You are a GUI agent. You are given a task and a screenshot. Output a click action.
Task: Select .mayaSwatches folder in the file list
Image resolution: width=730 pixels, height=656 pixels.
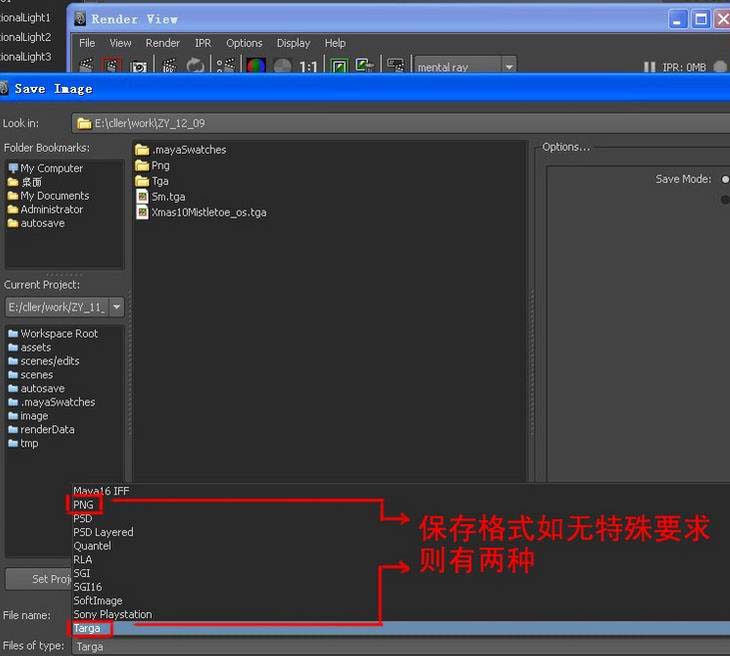point(181,149)
